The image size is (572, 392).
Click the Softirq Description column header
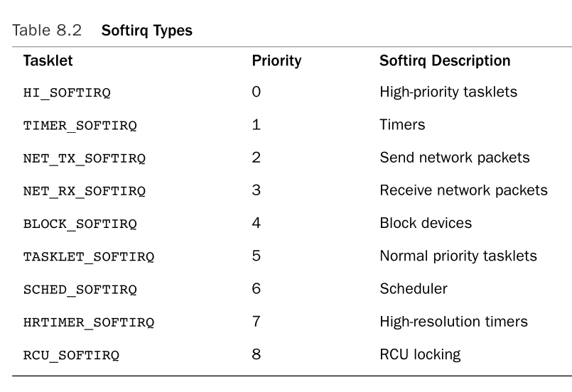click(x=445, y=61)
